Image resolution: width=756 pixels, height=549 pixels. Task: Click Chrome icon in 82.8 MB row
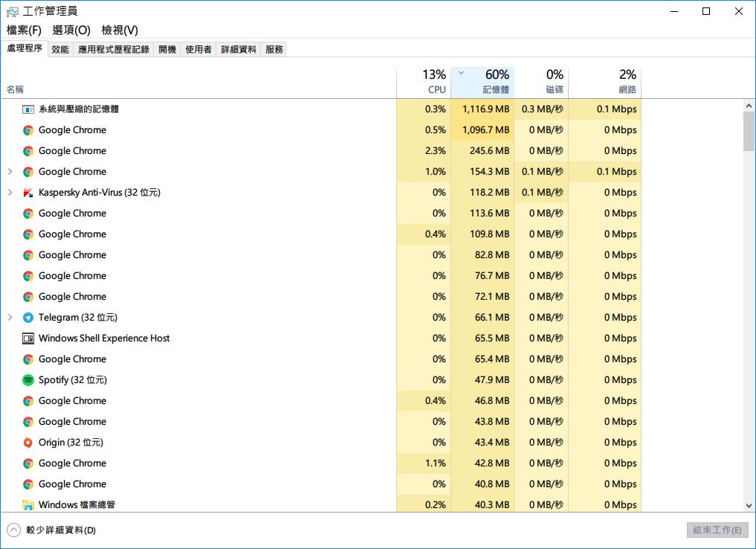tap(28, 255)
